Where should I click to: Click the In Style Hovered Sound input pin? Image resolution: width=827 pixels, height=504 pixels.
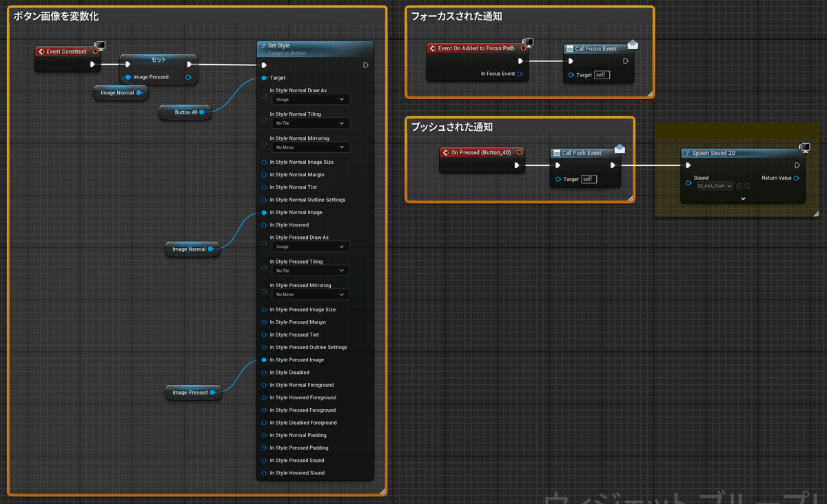coord(264,473)
